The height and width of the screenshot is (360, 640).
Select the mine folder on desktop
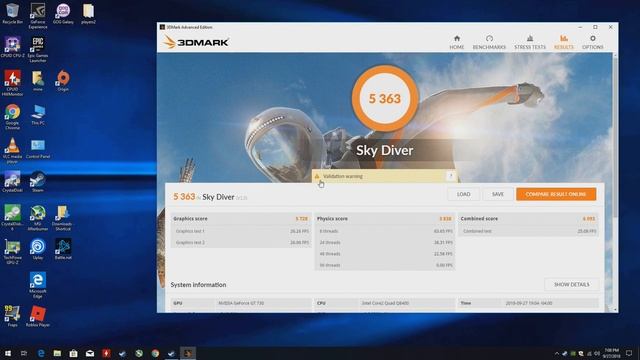pyautogui.click(x=38, y=80)
